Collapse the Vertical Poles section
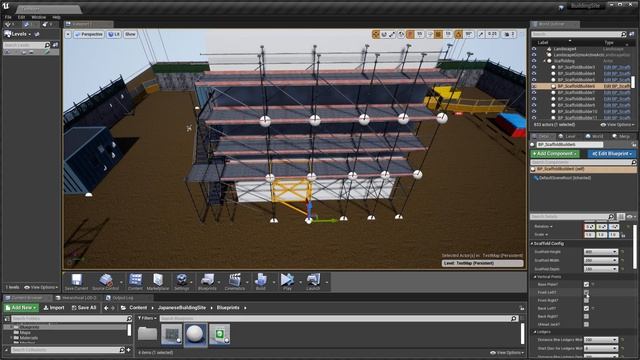 [535, 277]
